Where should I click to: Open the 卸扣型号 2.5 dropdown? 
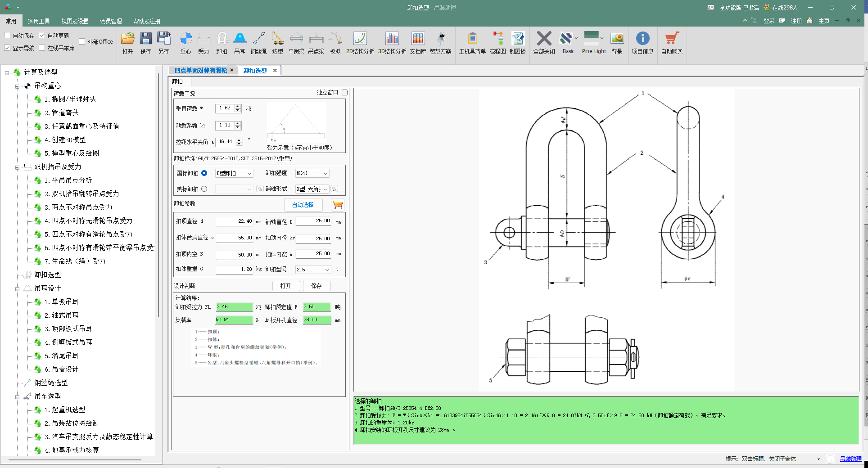point(313,270)
